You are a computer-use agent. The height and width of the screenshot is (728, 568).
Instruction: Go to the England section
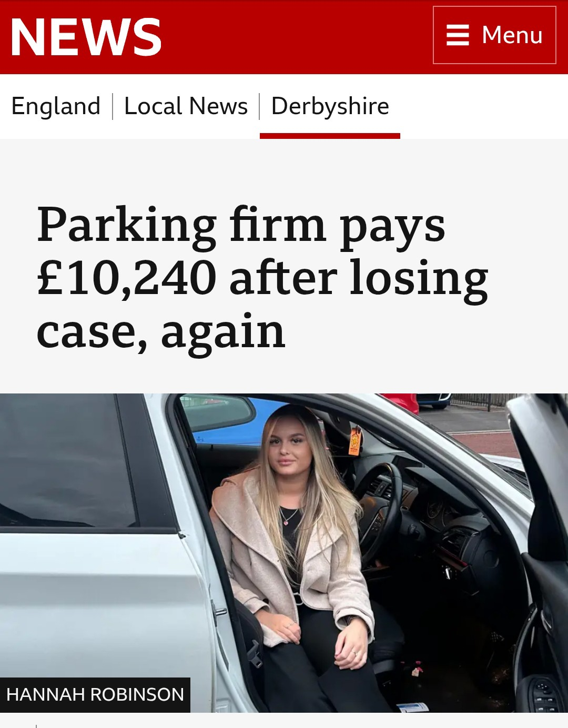pyautogui.click(x=56, y=106)
